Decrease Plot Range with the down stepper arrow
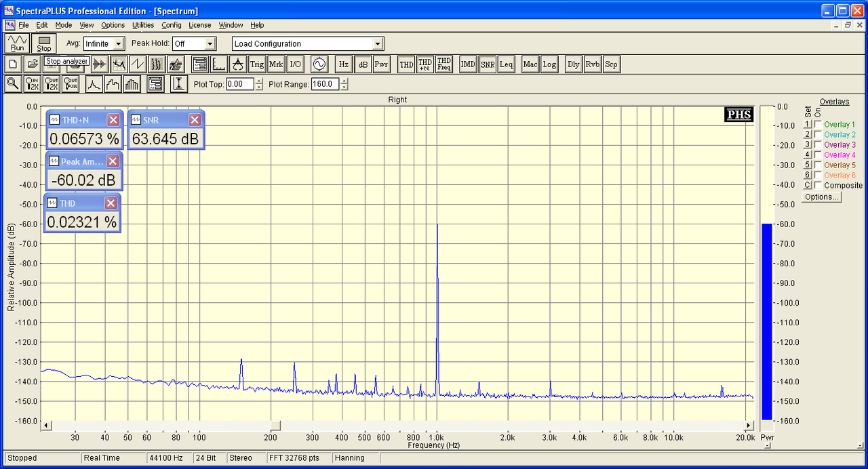Image resolution: width=868 pixels, height=469 pixels. click(x=344, y=87)
